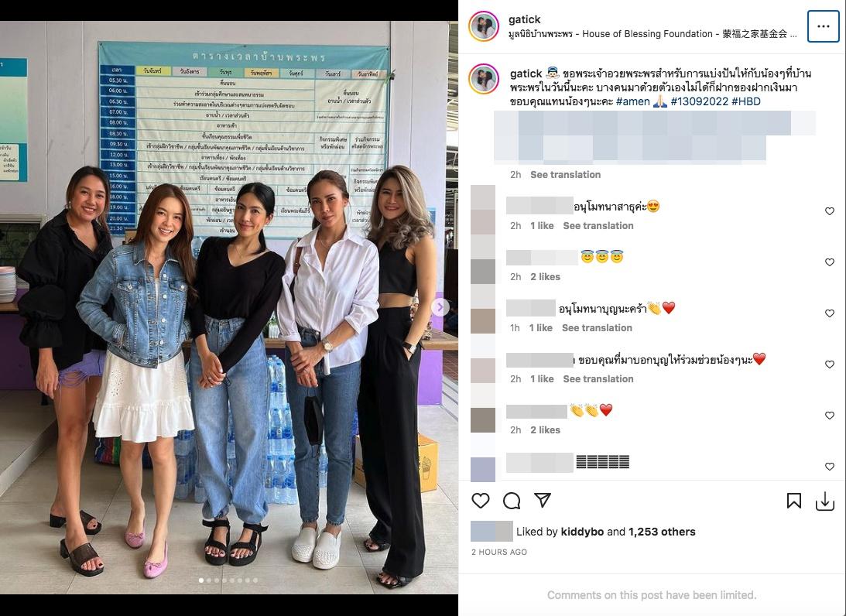Advance to next photo with carousel arrow
The height and width of the screenshot is (616, 846).
tap(440, 307)
